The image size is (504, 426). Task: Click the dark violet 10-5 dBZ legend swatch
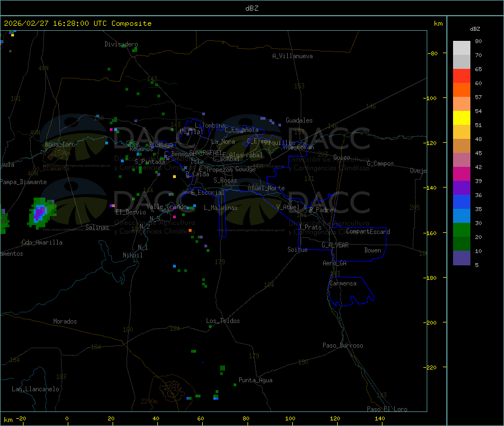(x=461, y=258)
